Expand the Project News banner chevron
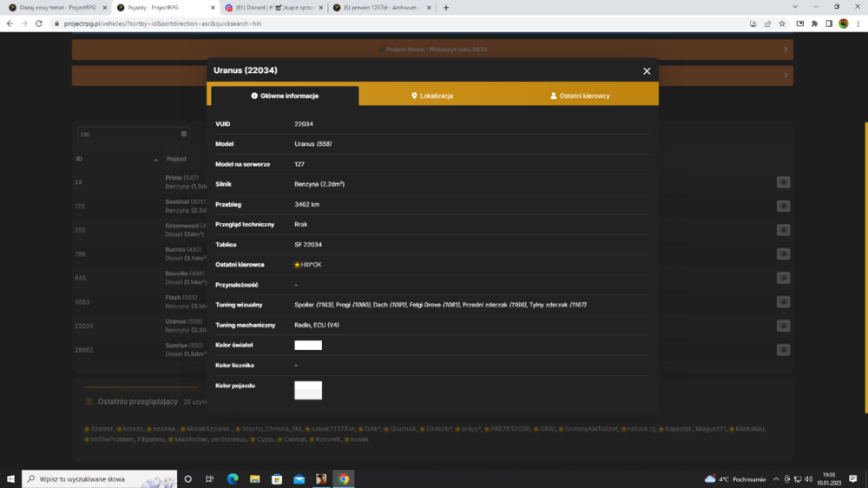 coord(786,49)
